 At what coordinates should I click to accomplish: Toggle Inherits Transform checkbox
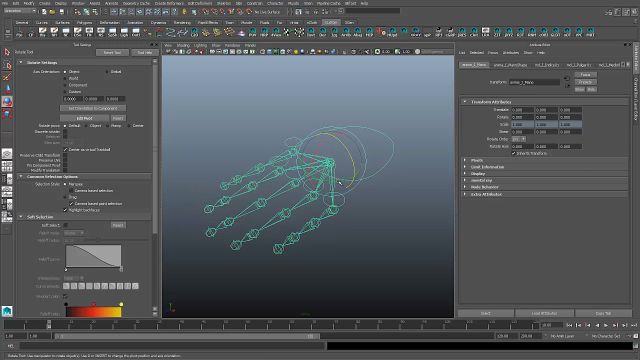tap(513, 153)
